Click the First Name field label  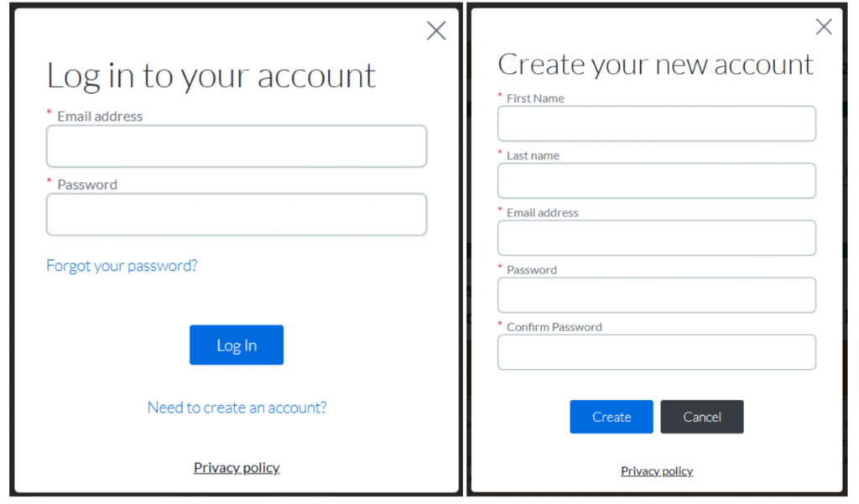(535, 98)
